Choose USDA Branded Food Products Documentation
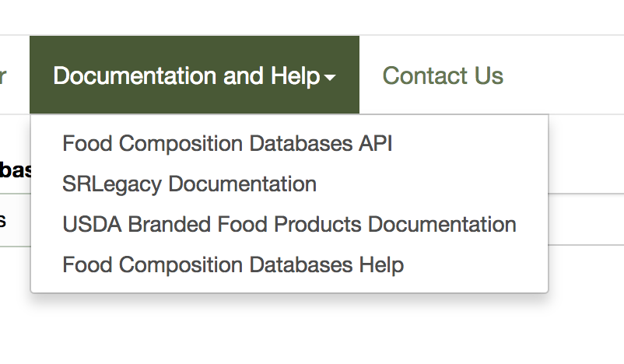The height and width of the screenshot is (364, 624). 289,225
